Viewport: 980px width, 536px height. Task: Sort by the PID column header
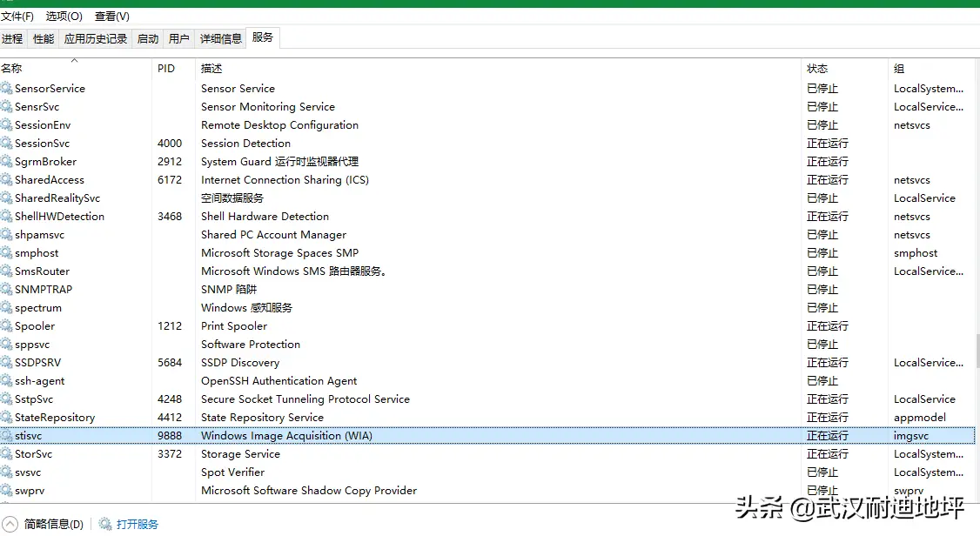(x=166, y=69)
